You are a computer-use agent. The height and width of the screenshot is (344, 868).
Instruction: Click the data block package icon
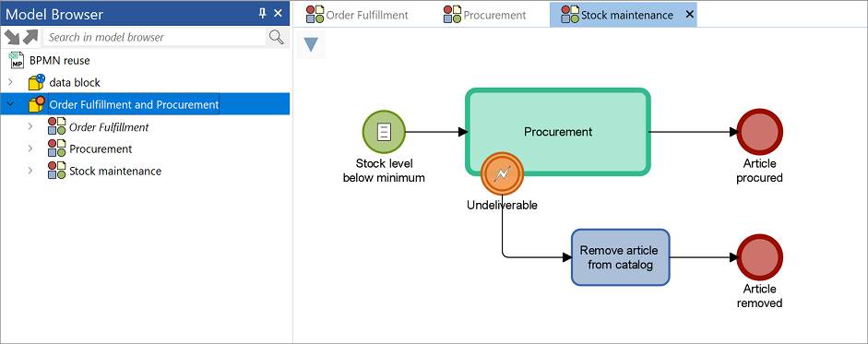point(37,82)
